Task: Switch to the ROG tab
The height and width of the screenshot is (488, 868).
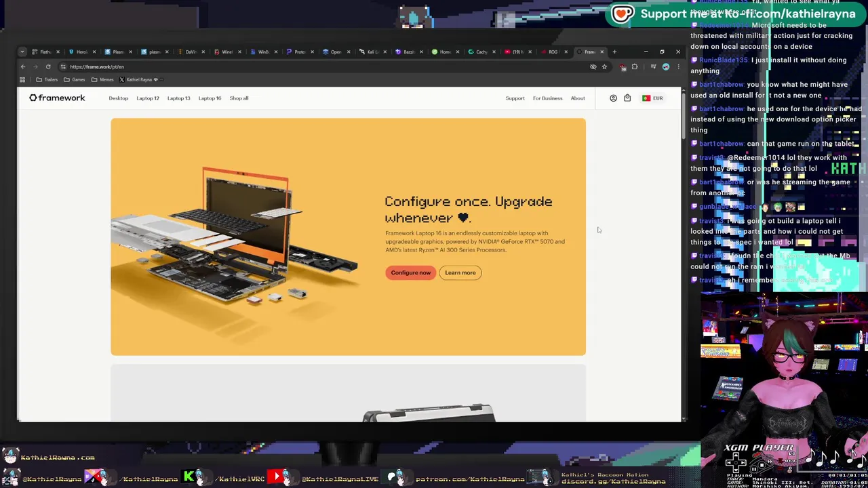Action: [553, 52]
